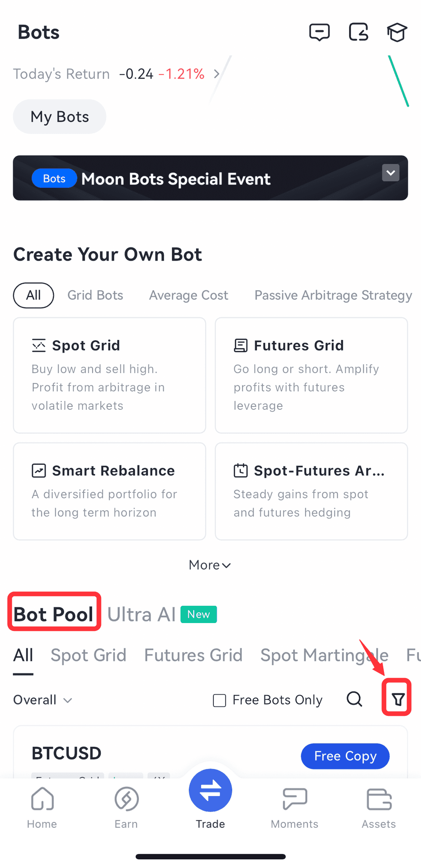The height and width of the screenshot is (868, 421).
Task: Open the Overall sorting dropdown
Action: click(43, 700)
